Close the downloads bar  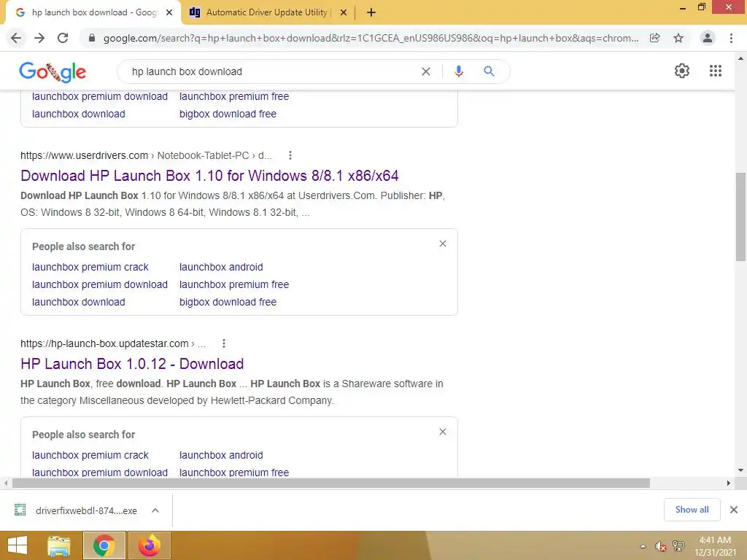(x=734, y=510)
